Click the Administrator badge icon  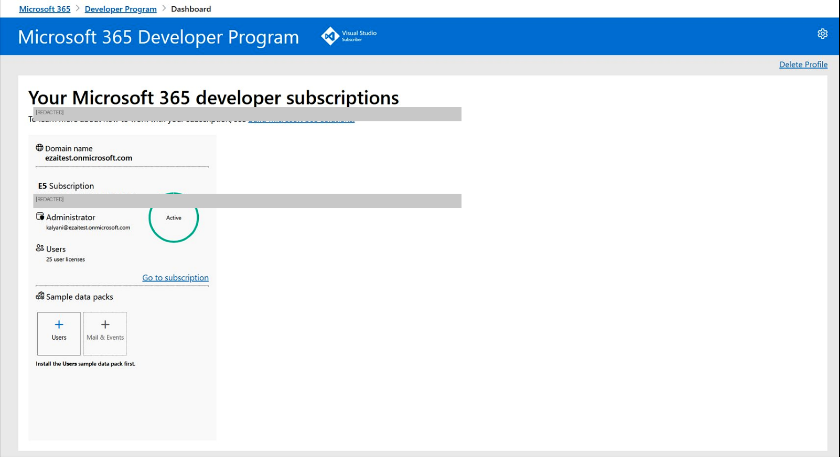tap(40, 216)
